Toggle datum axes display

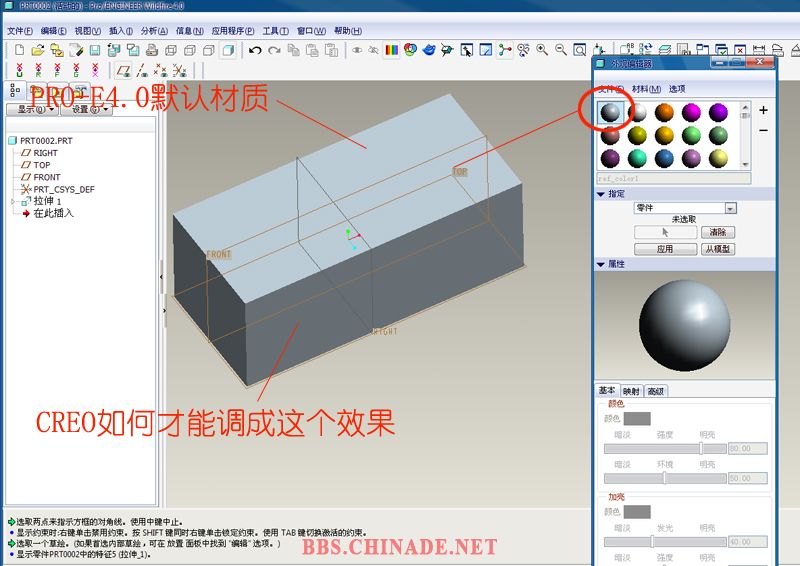(x=142, y=70)
